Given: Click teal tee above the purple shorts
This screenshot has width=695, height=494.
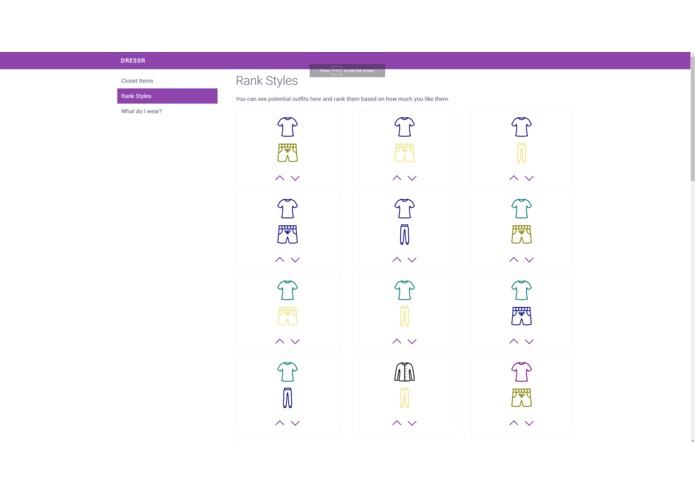Looking at the screenshot, I should (522, 290).
